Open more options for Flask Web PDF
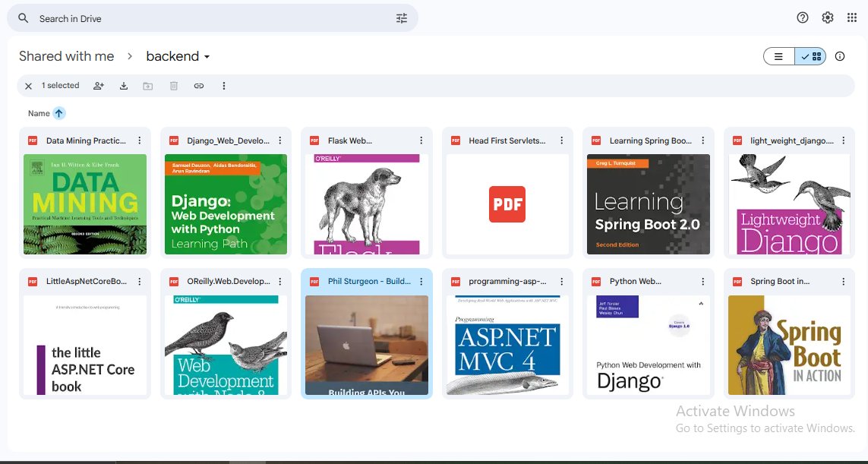 [x=421, y=140]
